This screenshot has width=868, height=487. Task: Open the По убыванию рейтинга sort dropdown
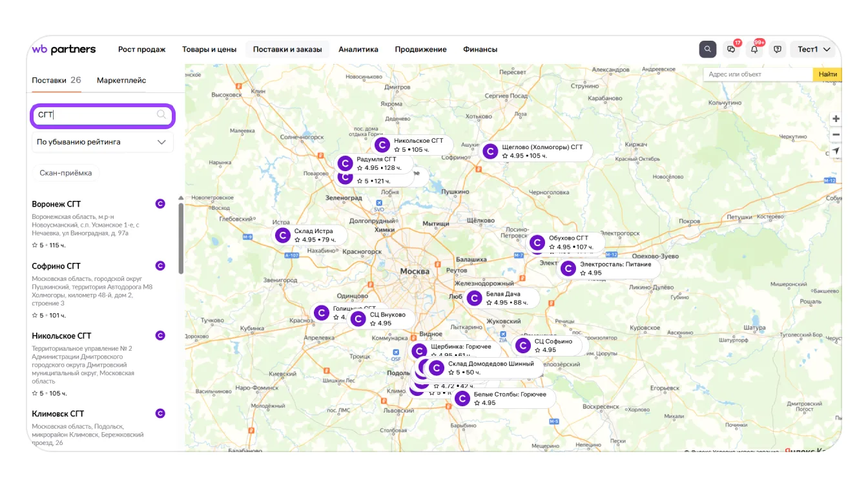[102, 142]
